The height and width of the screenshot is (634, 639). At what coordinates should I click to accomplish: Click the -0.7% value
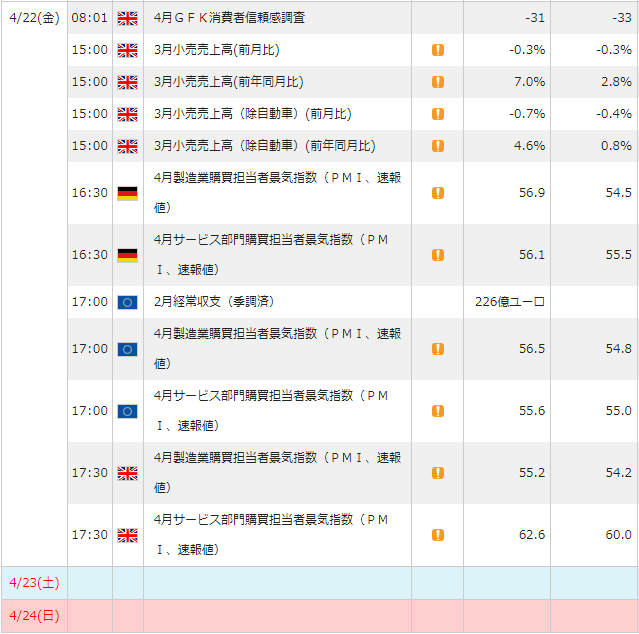tap(527, 114)
